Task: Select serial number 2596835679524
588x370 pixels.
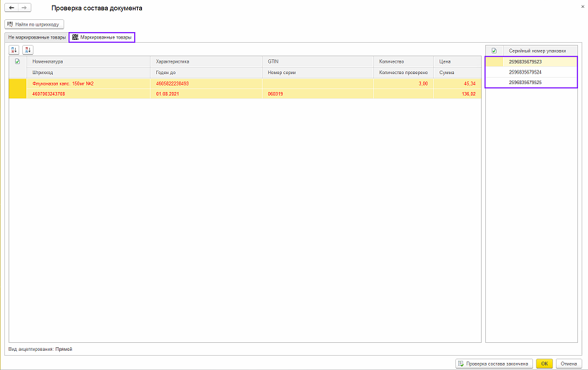Action: click(524, 72)
